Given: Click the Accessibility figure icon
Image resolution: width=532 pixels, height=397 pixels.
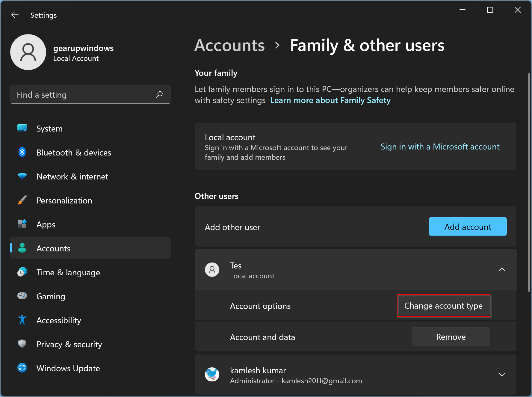Looking at the screenshot, I should coord(22,320).
